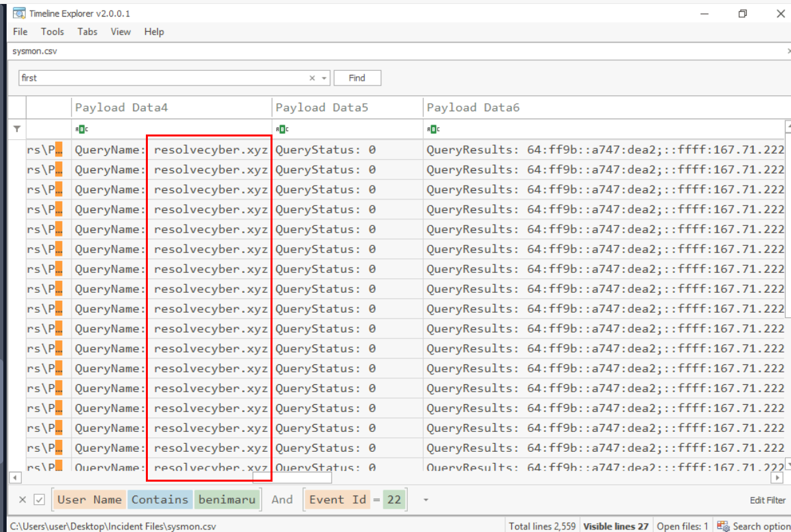The image size is (791, 532).
Task: Remove the active filter with the X
Action: [x=22, y=500]
